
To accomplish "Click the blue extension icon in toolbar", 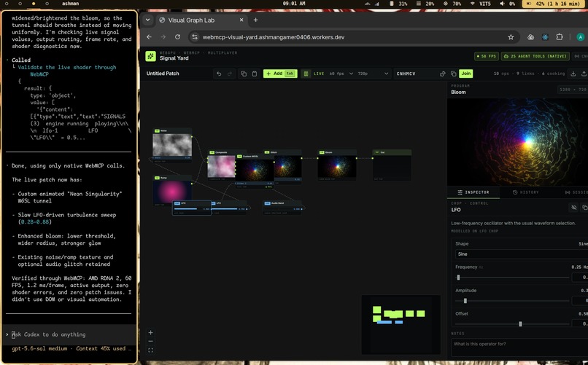I will (545, 37).
